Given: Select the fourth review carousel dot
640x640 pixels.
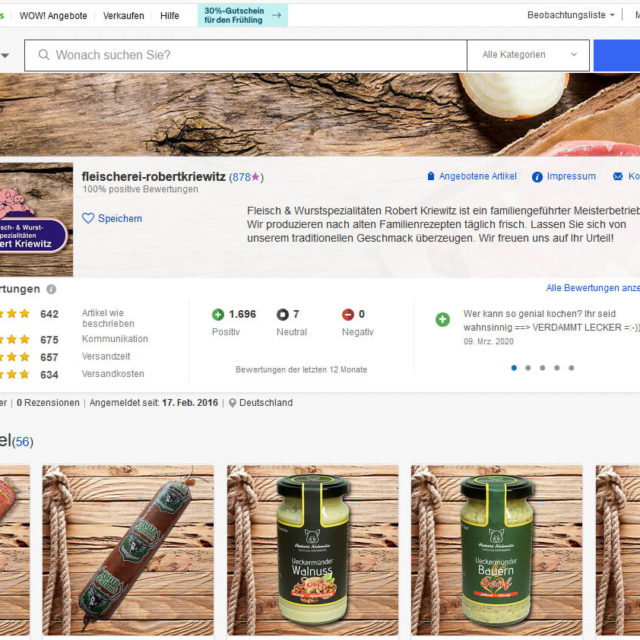Looking at the screenshot, I should click(x=557, y=368).
